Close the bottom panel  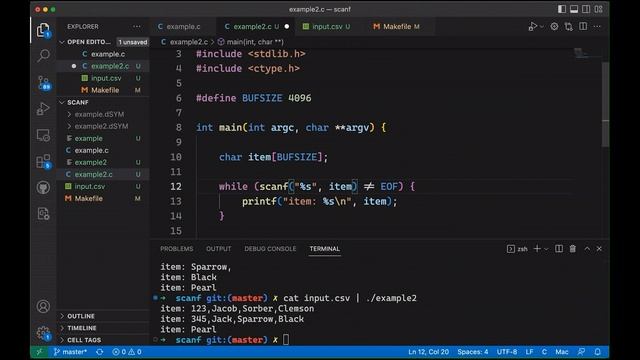point(599,249)
